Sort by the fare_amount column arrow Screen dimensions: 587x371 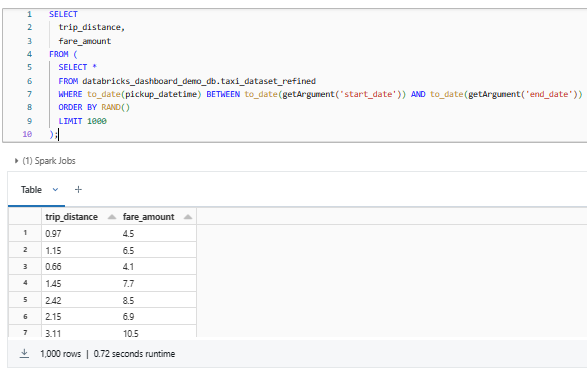[x=188, y=217]
